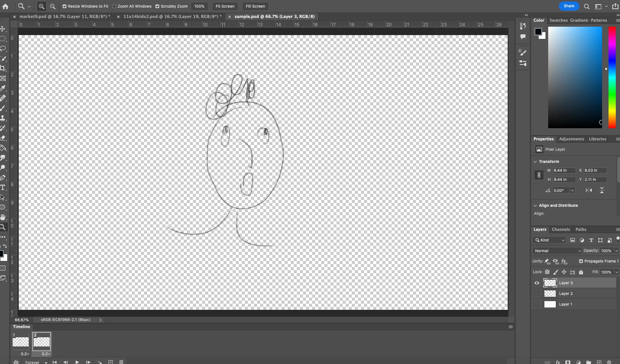620x364 pixels.
Task: Click the rainbow hue slider strip
Action: (x=612, y=77)
